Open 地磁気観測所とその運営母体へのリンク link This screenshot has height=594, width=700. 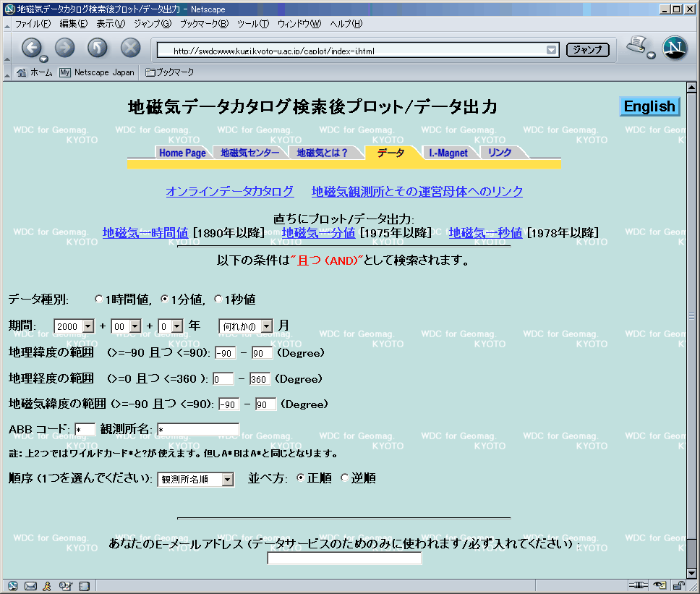(417, 191)
